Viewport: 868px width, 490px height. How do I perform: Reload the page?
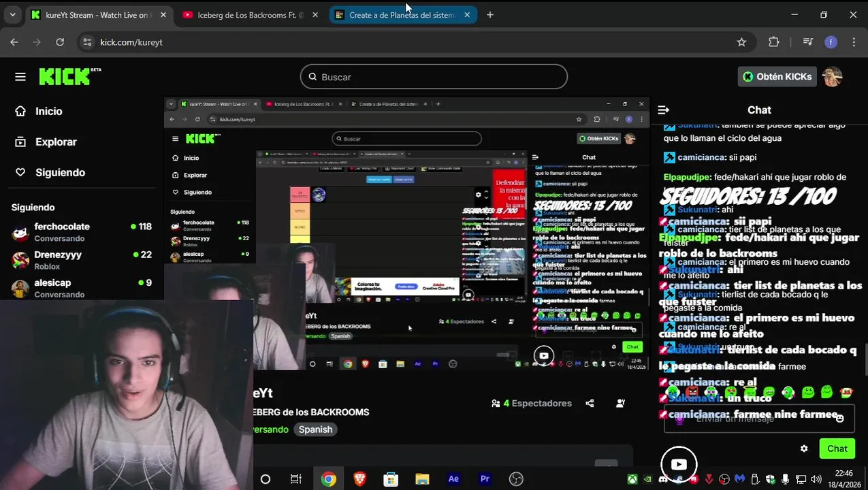click(60, 42)
